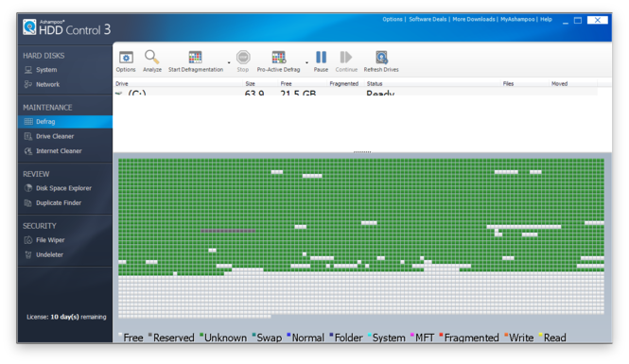The height and width of the screenshot is (364, 629).
Task: Click the Fragmented legend color swatch
Action: tap(442, 335)
